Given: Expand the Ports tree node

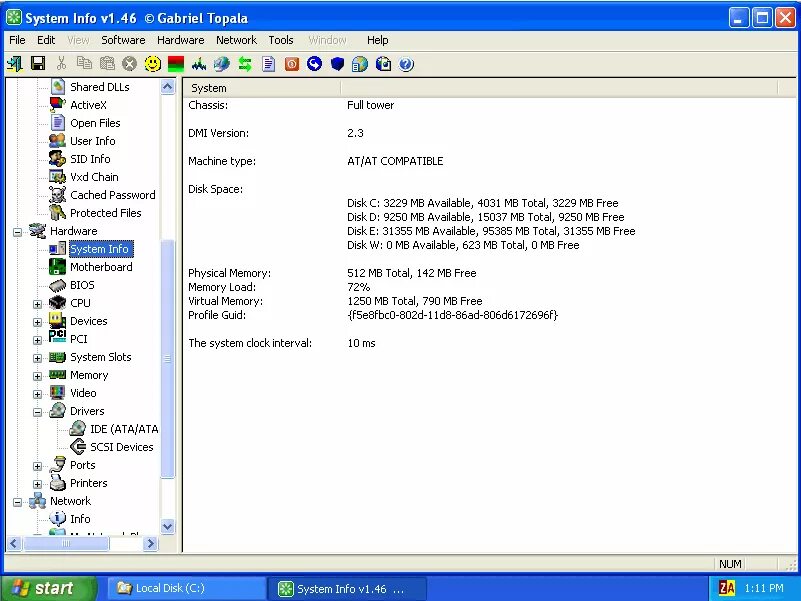Looking at the screenshot, I should [x=37, y=466].
